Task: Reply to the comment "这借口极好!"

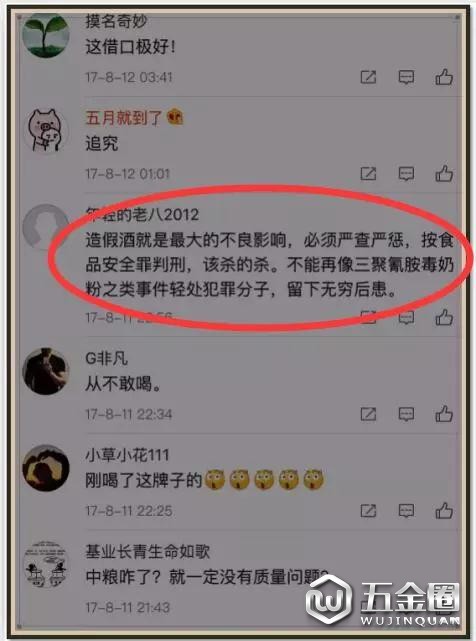Action: (406, 77)
